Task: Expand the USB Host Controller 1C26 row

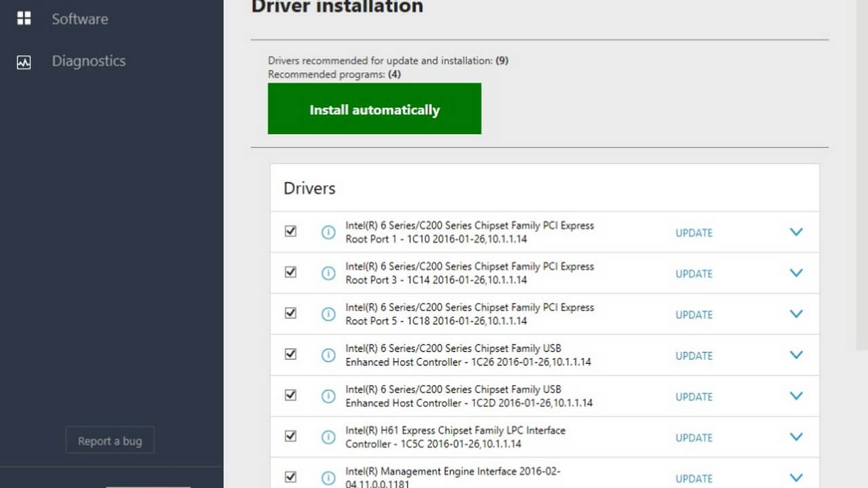Action: (796, 355)
